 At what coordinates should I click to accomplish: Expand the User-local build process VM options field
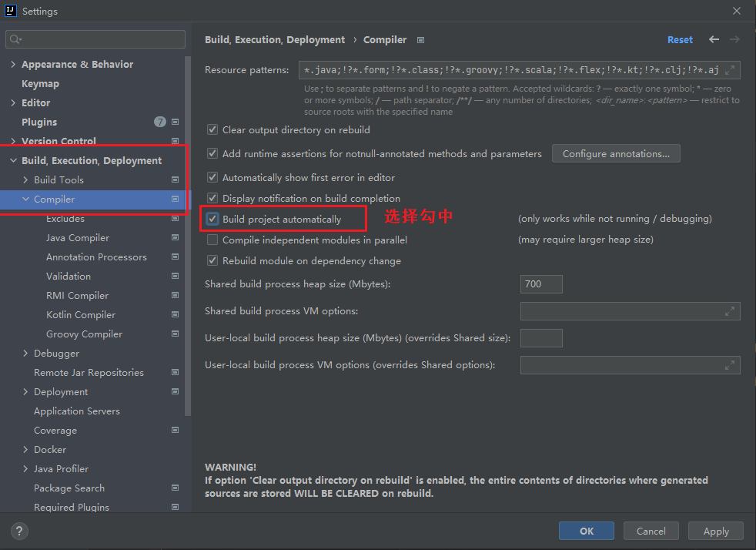coord(730,365)
